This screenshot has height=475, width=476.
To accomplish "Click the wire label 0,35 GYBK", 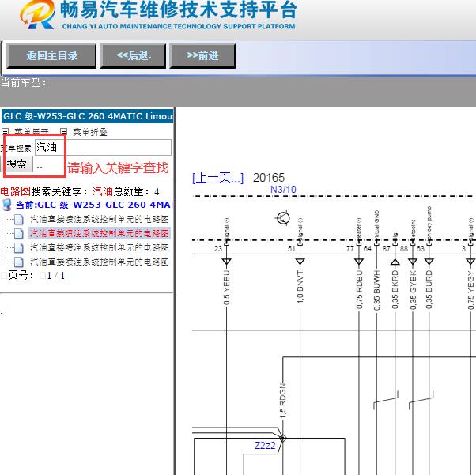I will (x=413, y=290).
